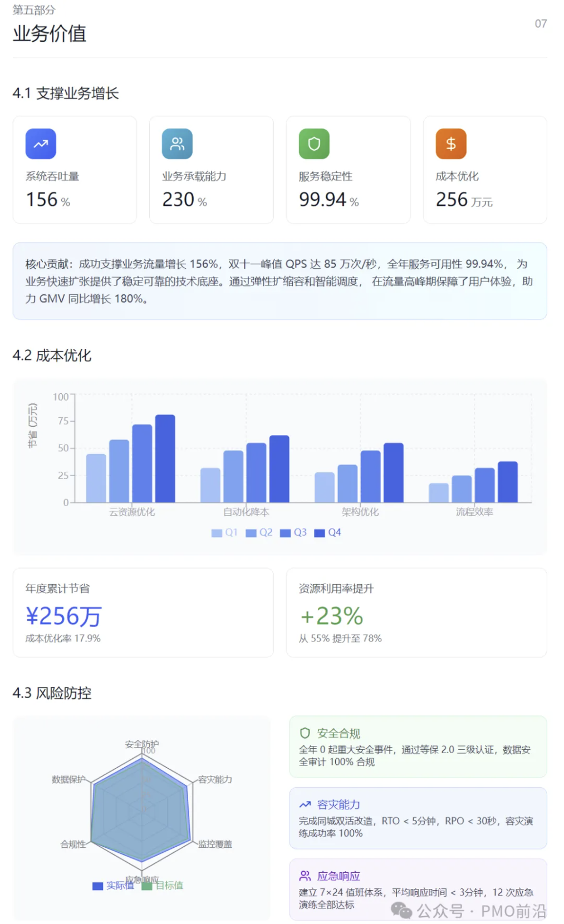This screenshot has height=924, width=564.
Task: Click the people icon beside 应急响应
Action: coord(305,876)
